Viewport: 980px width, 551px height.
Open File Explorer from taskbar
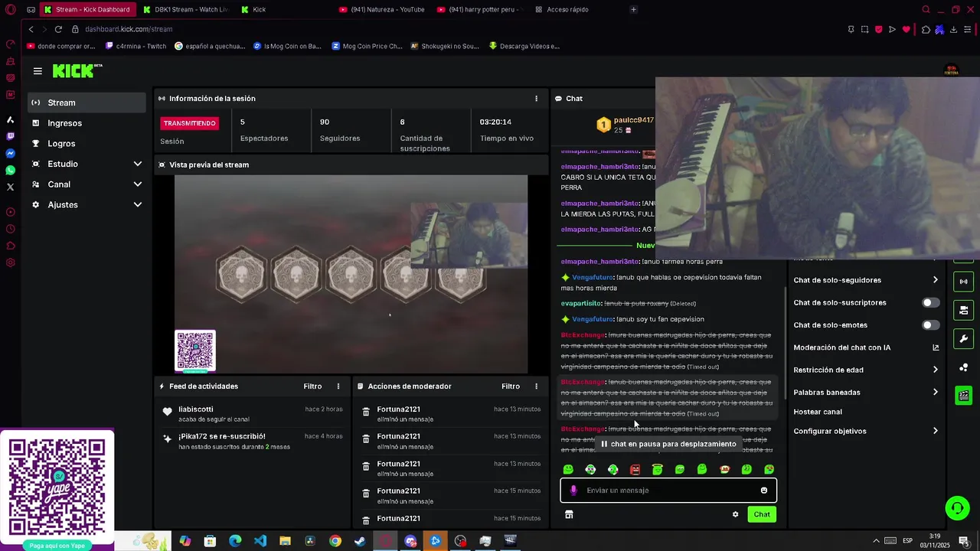(285, 541)
